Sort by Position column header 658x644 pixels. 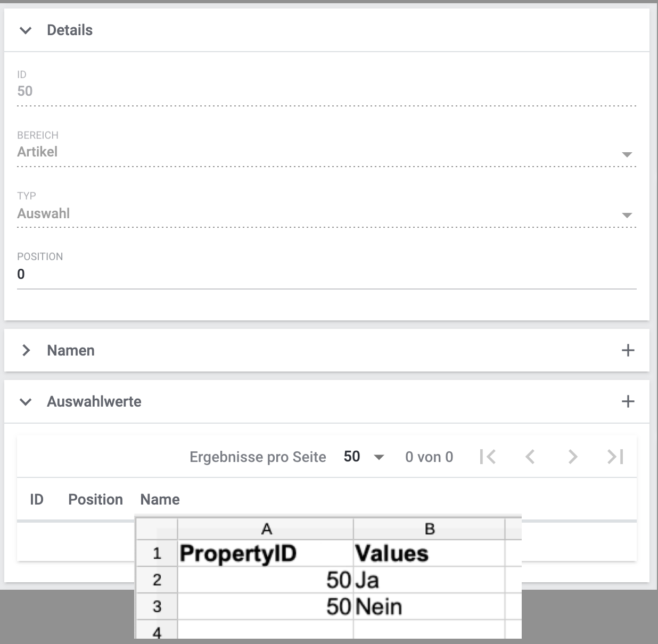[x=96, y=499]
